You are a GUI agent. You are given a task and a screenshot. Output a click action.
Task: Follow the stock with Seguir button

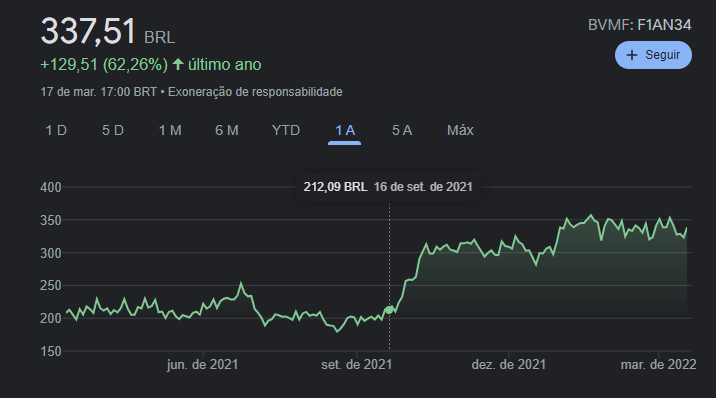[653, 55]
